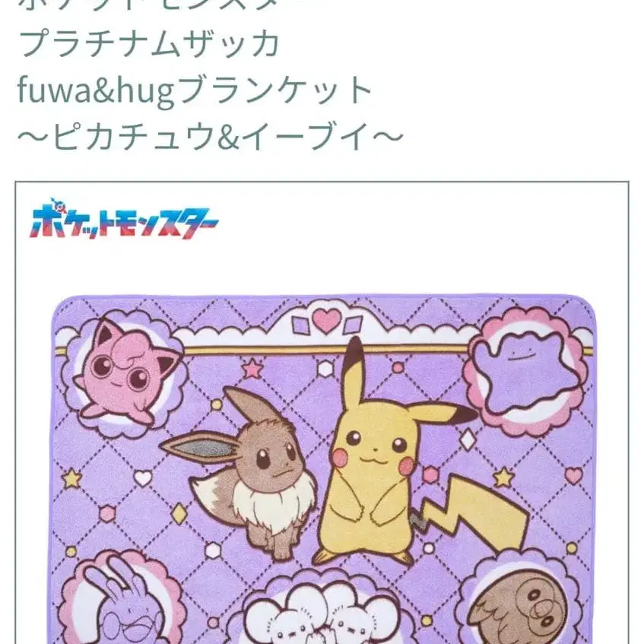Click the white heart left of Eevee
The height and width of the screenshot is (644, 644).
click(x=143, y=478)
